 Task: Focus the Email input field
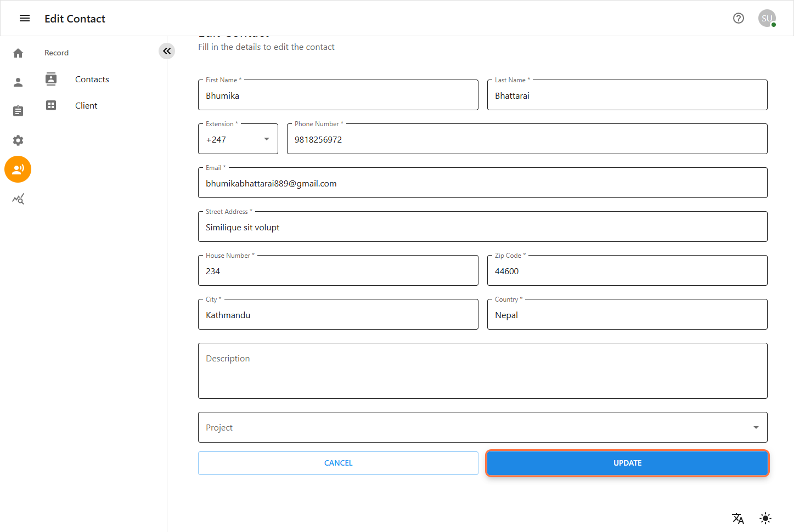tap(482, 184)
